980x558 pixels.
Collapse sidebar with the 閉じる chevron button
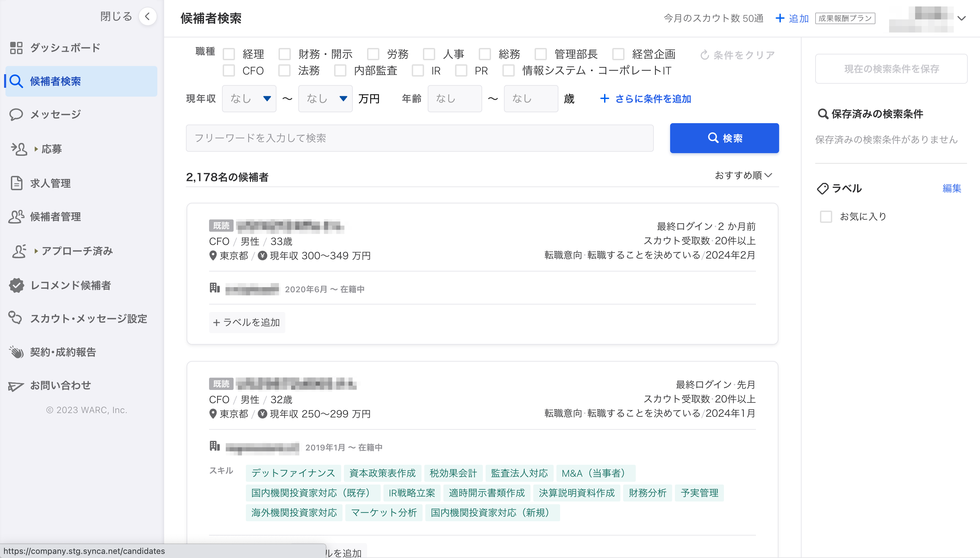[147, 16]
